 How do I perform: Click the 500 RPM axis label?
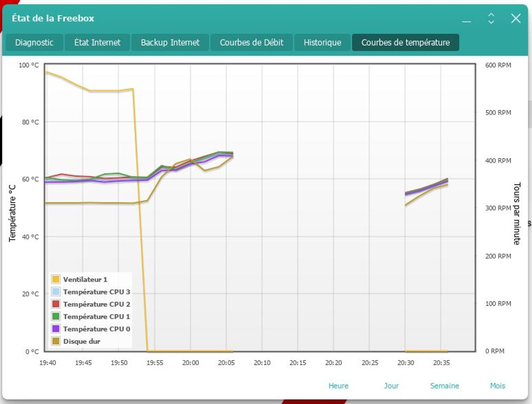point(498,113)
